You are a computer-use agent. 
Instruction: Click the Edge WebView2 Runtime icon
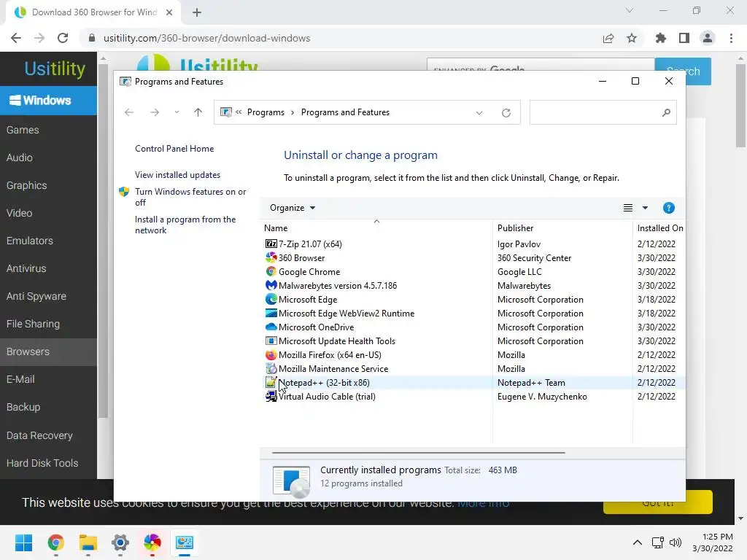click(271, 313)
